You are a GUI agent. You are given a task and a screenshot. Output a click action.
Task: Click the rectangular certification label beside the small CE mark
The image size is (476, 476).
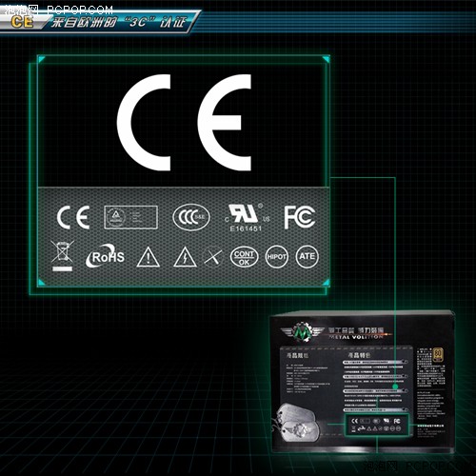coord(131,217)
